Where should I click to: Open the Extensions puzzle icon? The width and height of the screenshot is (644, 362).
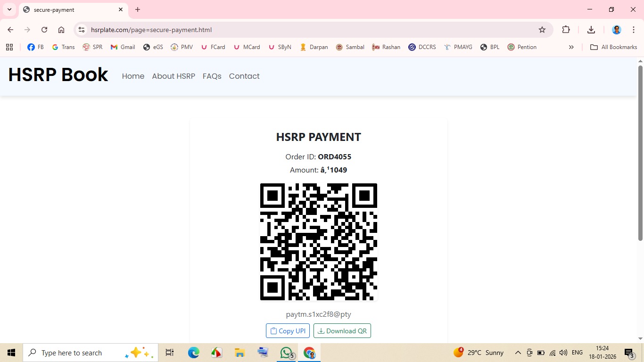566,30
